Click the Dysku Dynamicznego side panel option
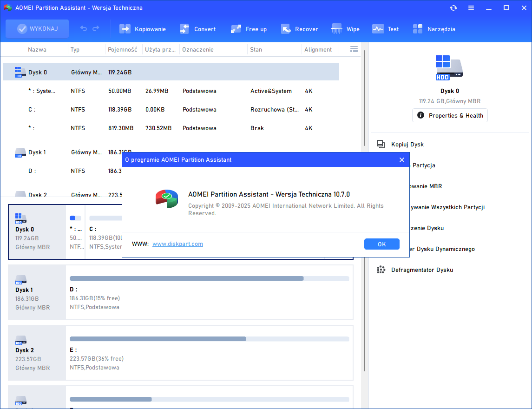Screen dimensions: 532x409 coord(442,249)
